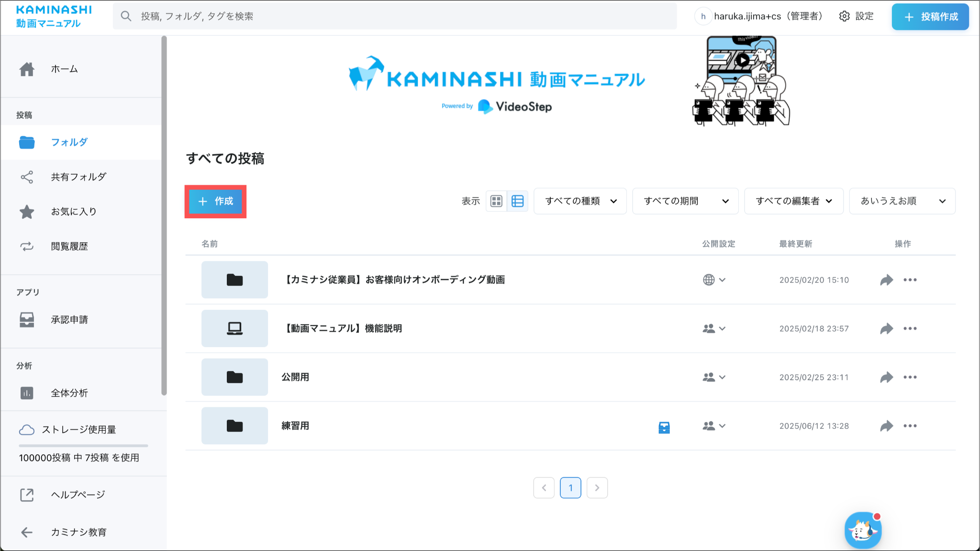The width and height of the screenshot is (980, 551).
Task: Click share arrow for 公開用 folder
Action: [x=886, y=377]
